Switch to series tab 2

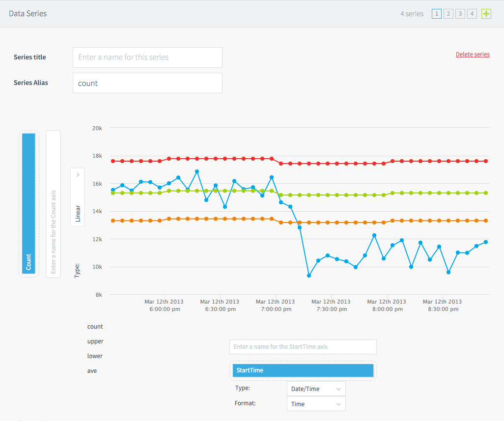point(448,14)
